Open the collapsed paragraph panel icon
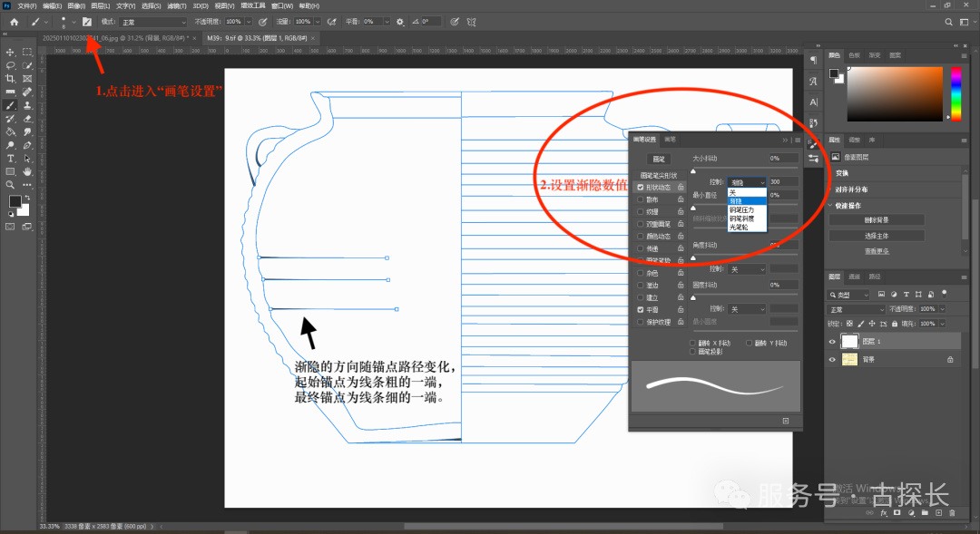The height and width of the screenshot is (534, 980). coord(813,60)
